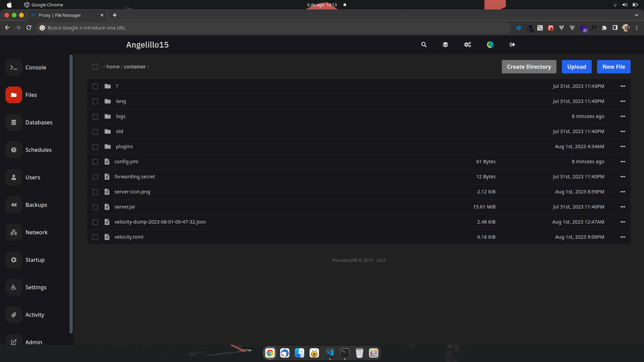Click the Chrome address bar field
The image size is (644, 362).
[x=268, y=28]
